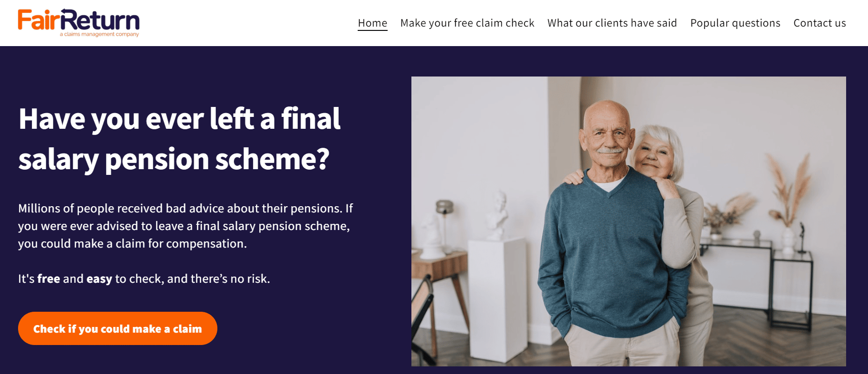Navigate to Contact us
Viewport: 868px width, 374px height.
819,23
